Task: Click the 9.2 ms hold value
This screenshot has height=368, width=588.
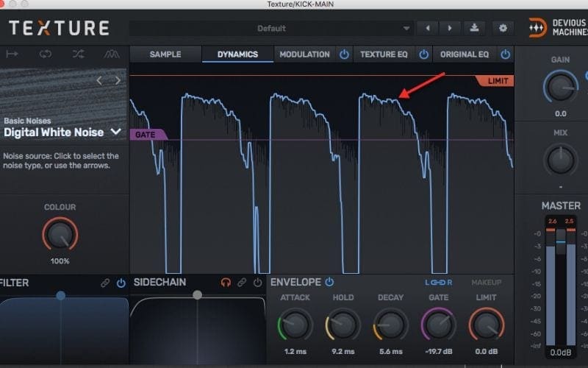Action: point(343,352)
